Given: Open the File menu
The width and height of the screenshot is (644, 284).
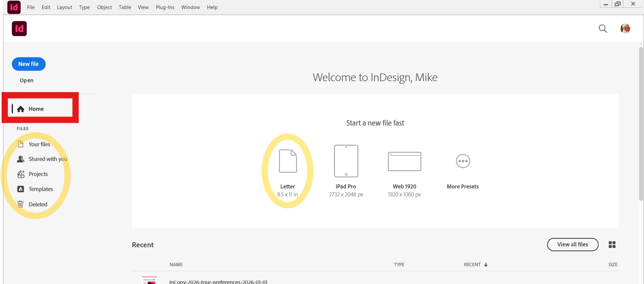Looking at the screenshot, I should (31, 7).
